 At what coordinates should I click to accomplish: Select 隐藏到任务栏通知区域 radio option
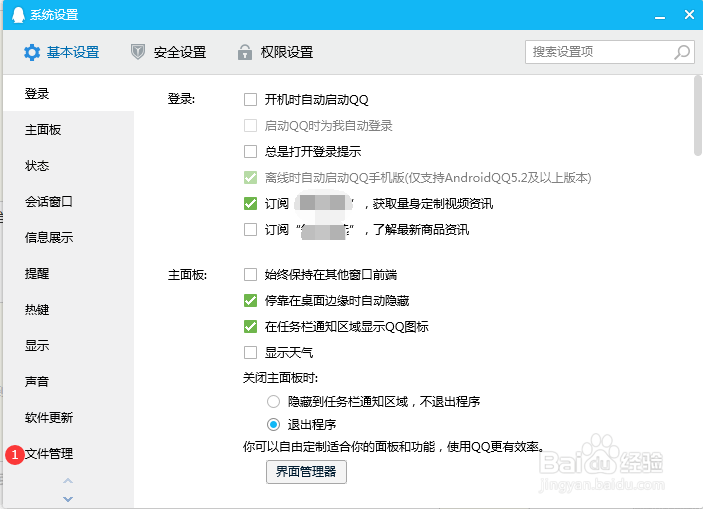click(273, 401)
